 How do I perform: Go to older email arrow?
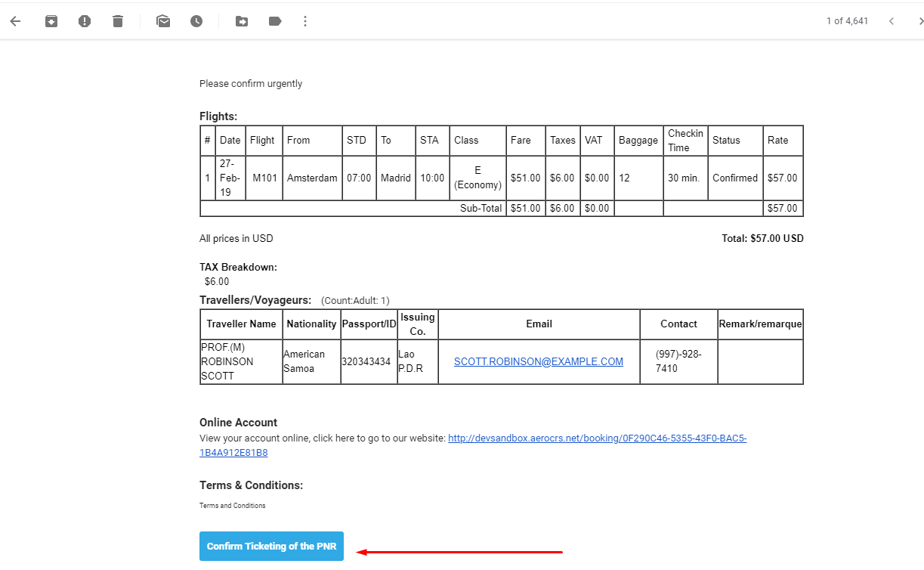[920, 21]
